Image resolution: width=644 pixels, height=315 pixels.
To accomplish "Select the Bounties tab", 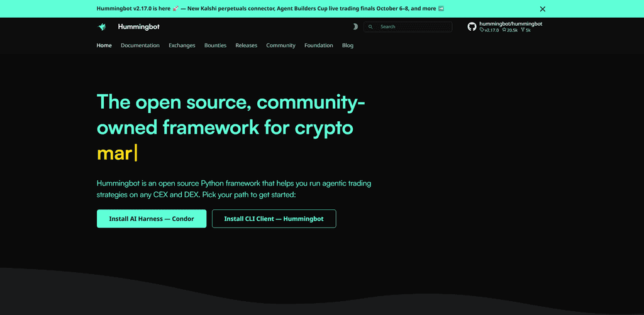I will coord(215,46).
